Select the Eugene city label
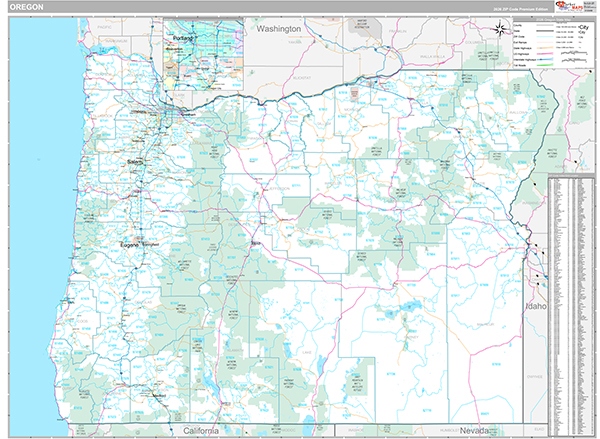Viewport: 600px width, 439px height. pos(129,245)
